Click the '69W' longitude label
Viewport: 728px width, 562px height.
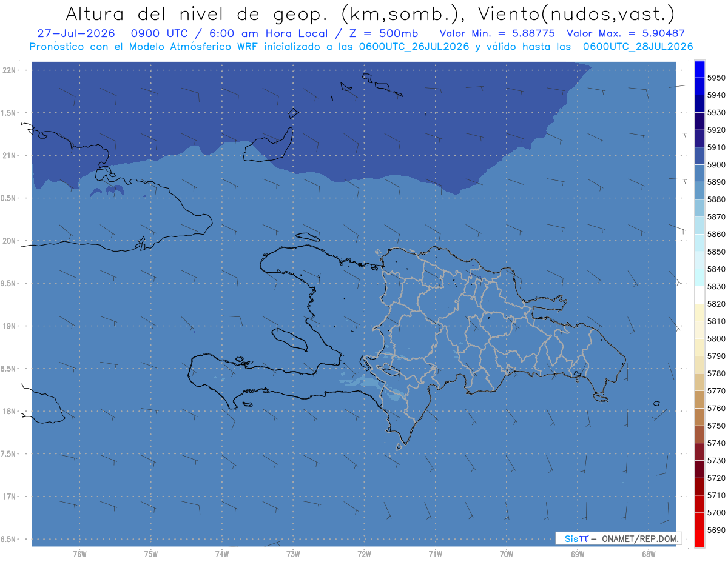pos(578,554)
